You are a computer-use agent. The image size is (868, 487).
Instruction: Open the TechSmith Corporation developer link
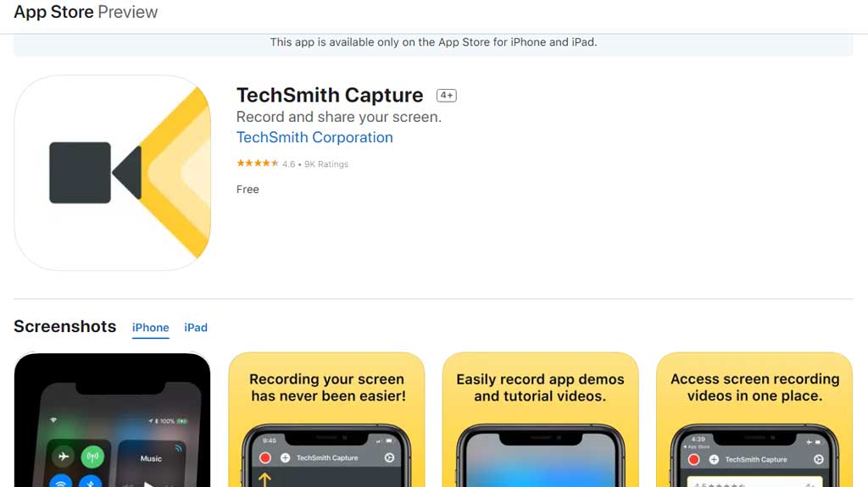tap(314, 137)
